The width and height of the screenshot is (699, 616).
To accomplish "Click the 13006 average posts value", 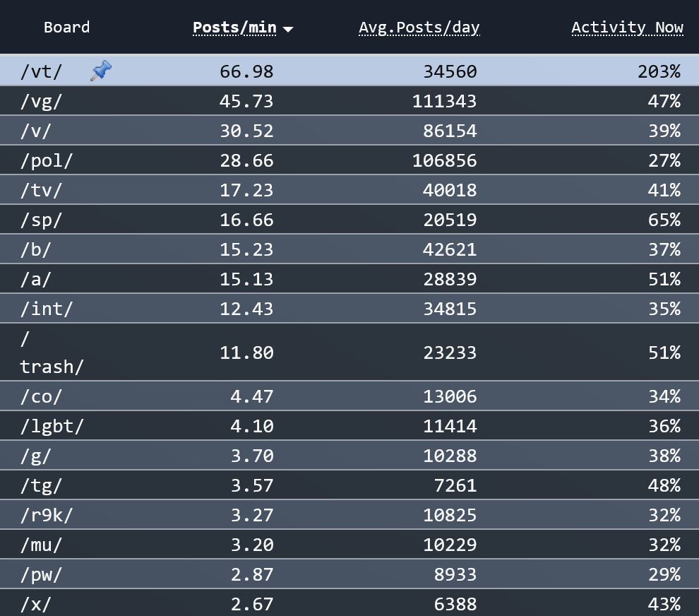I will click(x=450, y=396).
